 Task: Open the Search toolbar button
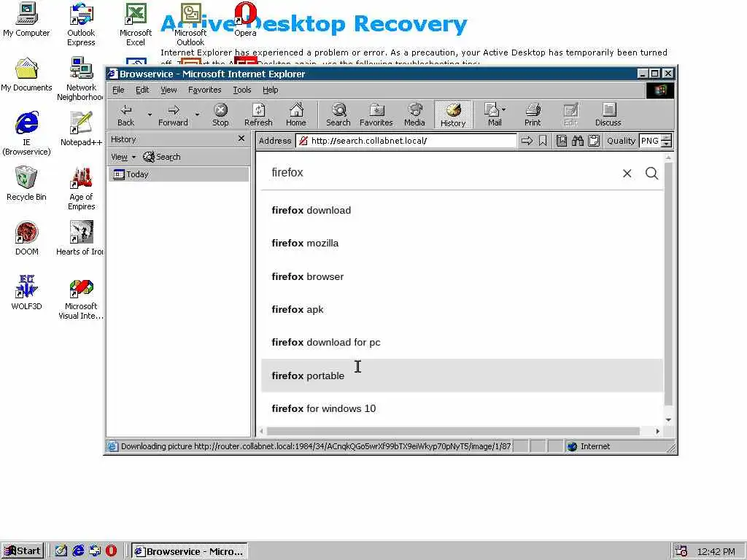click(x=338, y=114)
